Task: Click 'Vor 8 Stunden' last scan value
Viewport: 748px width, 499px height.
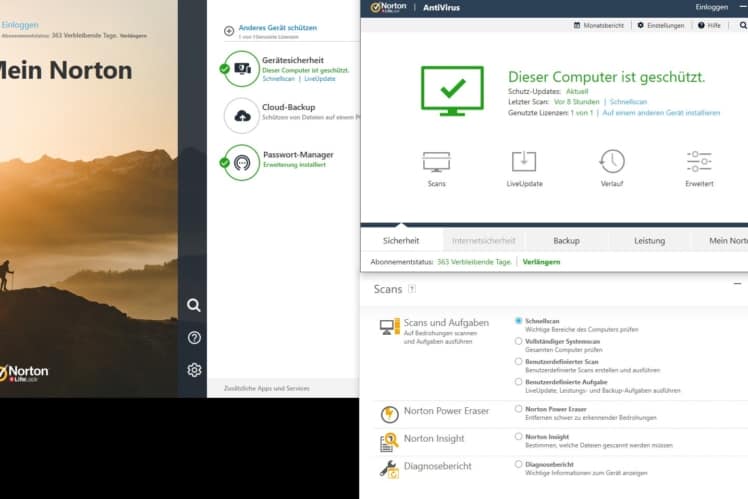Action: pos(576,102)
